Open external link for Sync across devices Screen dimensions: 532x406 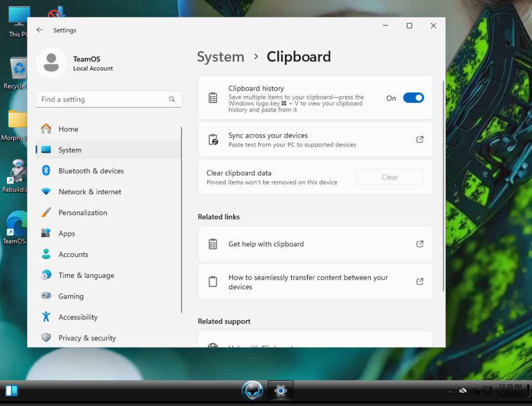pyautogui.click(x=420, y=140)
